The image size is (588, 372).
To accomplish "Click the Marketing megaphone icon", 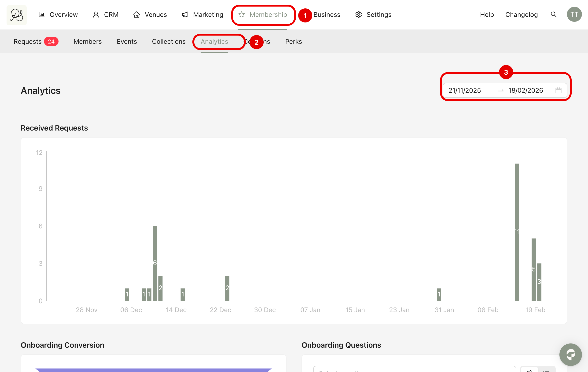I will (185, 15).
